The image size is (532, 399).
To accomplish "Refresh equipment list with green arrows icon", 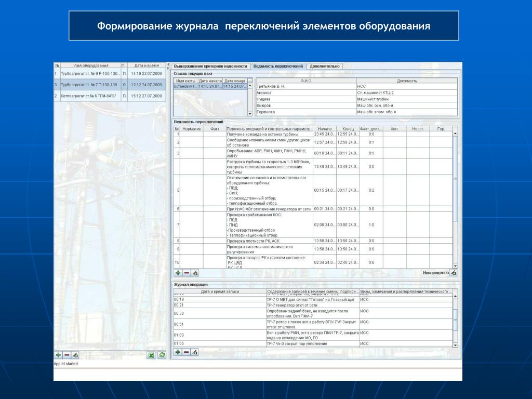I will [162, 355].
